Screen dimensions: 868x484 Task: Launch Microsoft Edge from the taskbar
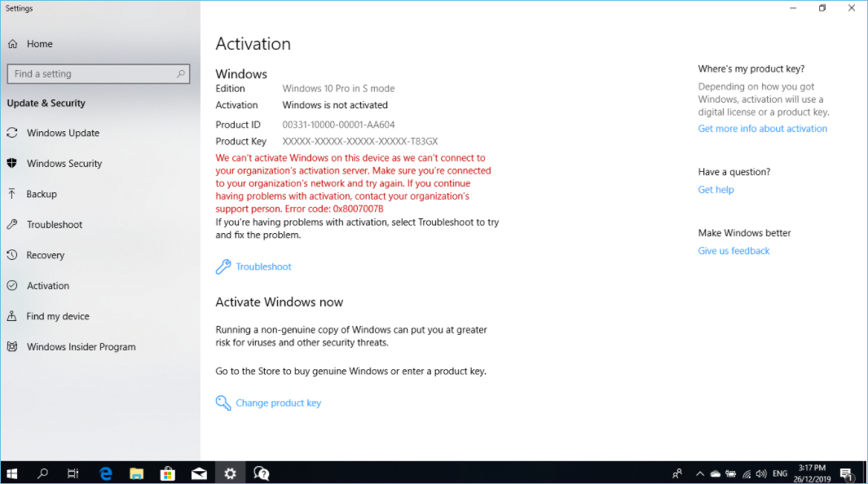click(x=105, y=473)
